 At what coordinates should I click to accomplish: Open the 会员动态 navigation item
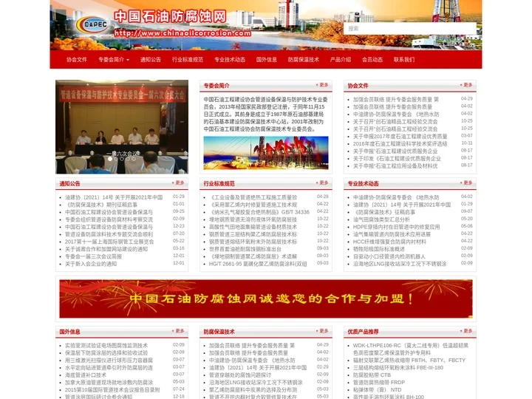coord(372,60)
